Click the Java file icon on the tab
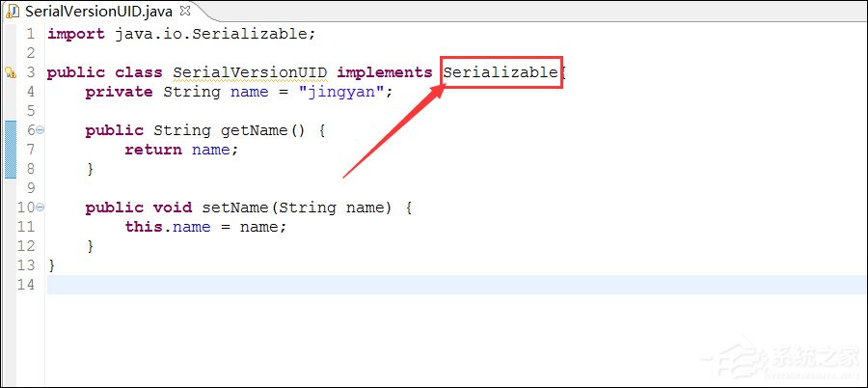 tap(14, 11)
